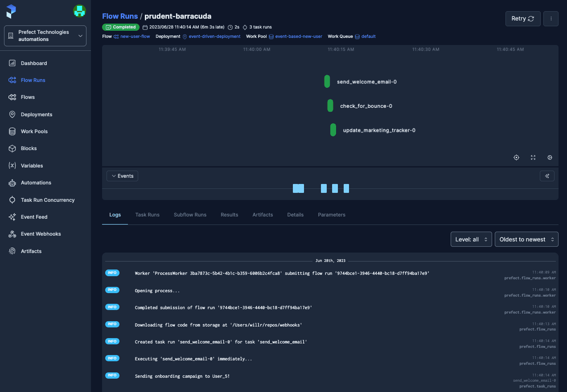Image resolution: width=567 pixels, height=392 pixels.
Task: Open the Level: all dropdown
Action: pyautogui.click(x=471, y=239)
